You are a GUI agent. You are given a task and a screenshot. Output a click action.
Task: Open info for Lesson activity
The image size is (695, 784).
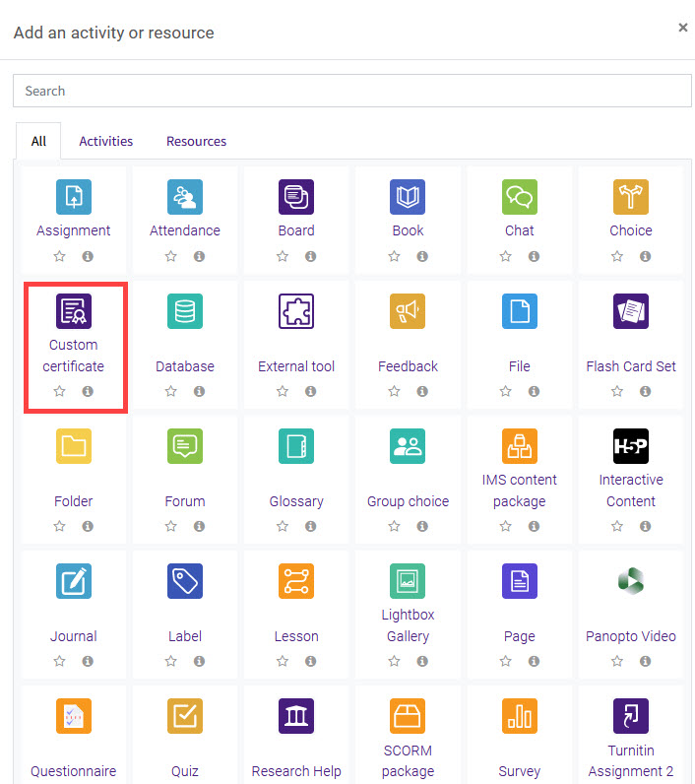coord(311,661)
